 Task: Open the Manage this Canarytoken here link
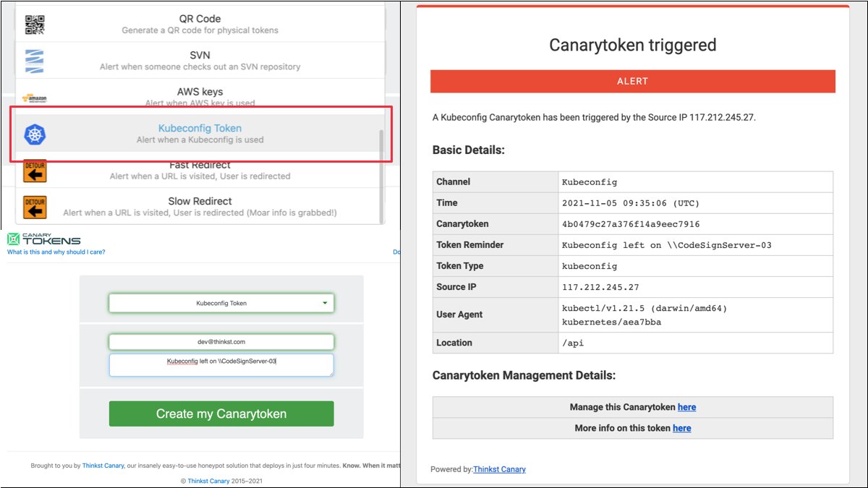[x=687, y=407]
